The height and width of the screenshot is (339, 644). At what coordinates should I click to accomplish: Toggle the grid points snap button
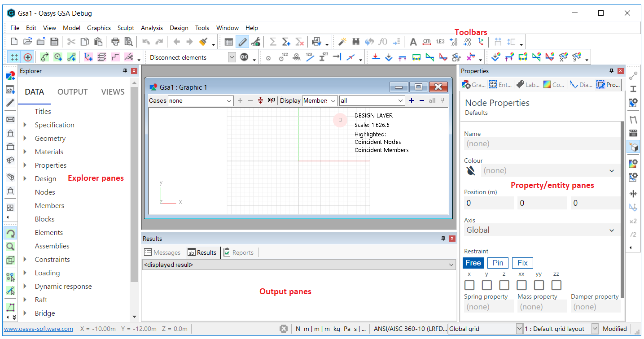click(x=14, y=57)
